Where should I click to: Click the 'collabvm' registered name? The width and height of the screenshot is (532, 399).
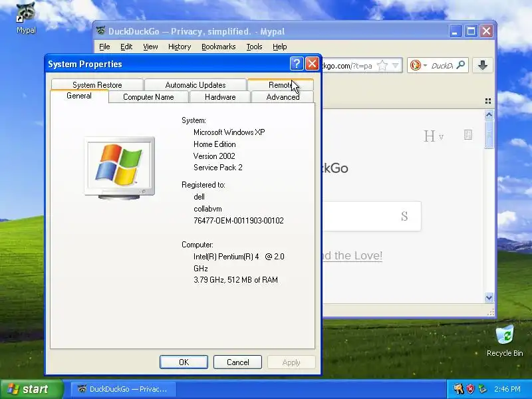point(207,209)
